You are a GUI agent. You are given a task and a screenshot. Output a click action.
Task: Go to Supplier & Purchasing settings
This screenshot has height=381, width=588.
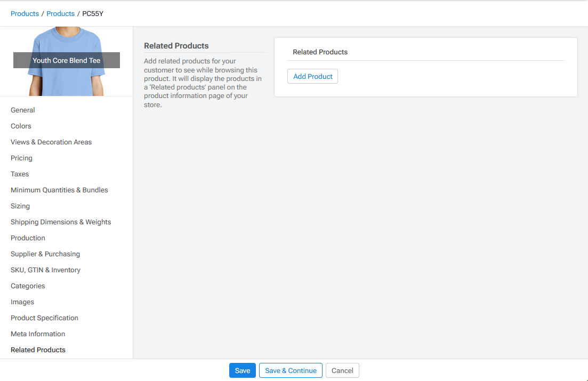pyautogui.click(x=45, y=254)
